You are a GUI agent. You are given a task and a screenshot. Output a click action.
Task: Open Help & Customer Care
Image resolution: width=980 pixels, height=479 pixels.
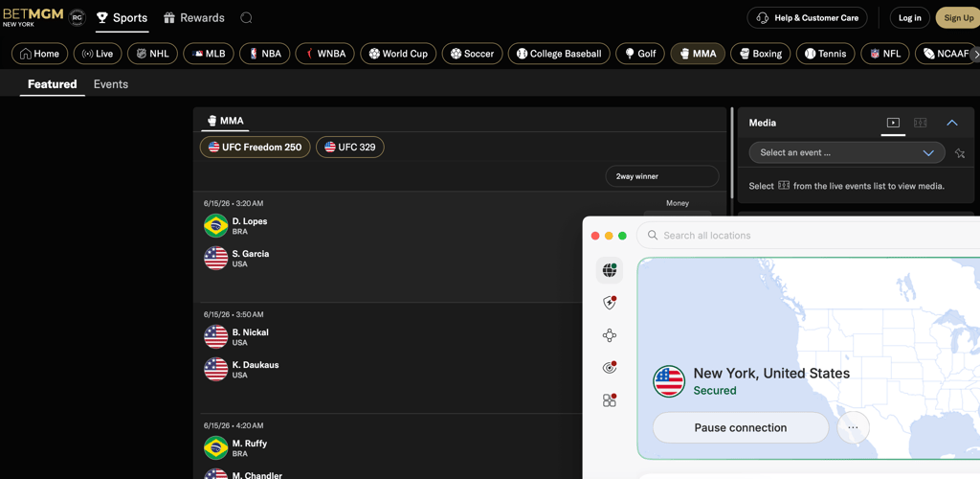[x=807, y=17]
